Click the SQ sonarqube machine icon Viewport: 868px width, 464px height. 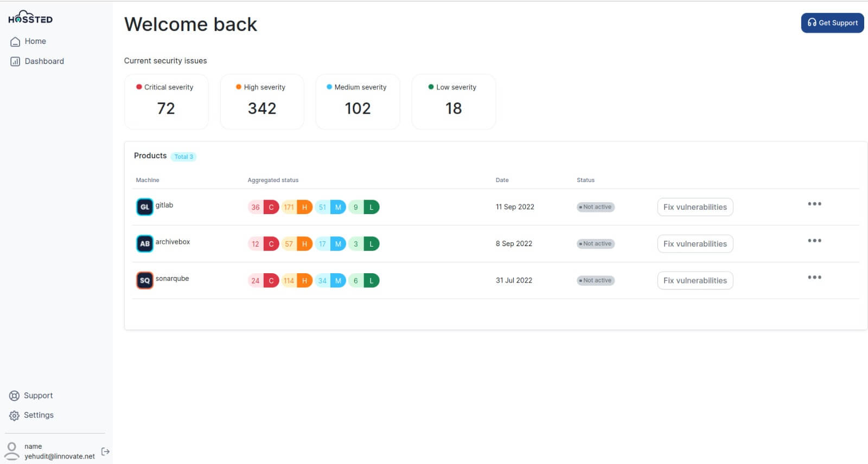coord(145,280)
